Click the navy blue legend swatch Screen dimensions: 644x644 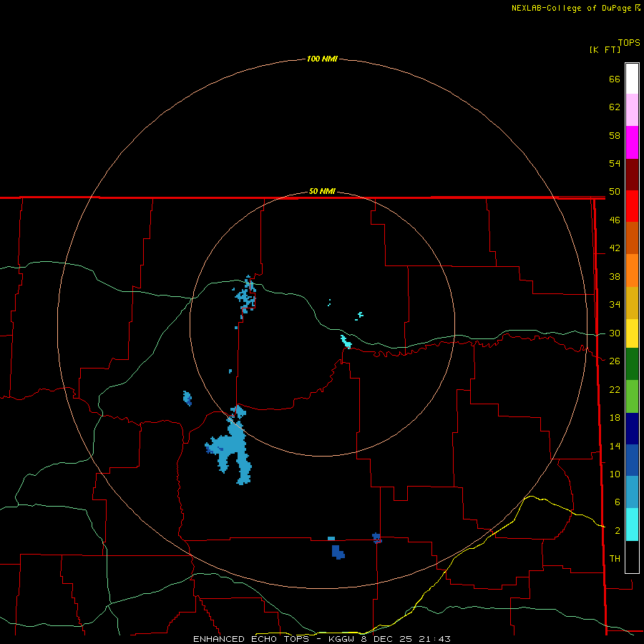coord(632,429)
